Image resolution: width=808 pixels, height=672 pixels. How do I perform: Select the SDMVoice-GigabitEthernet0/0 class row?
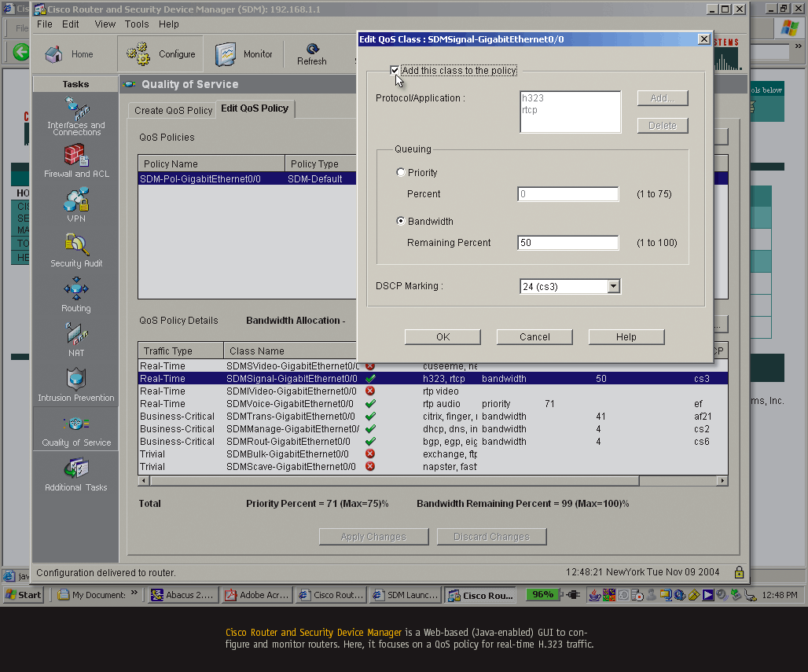click(x=290, y=404)
